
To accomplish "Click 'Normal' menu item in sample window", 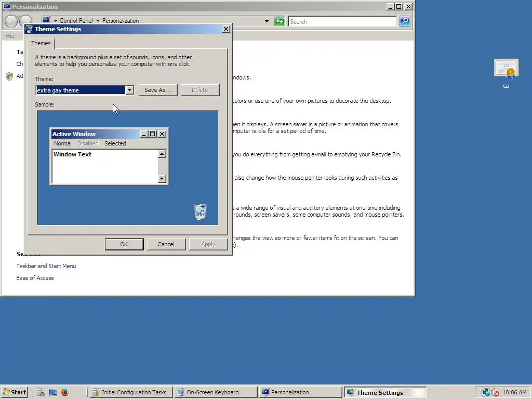I will pyautogui.click(x=63, y=143).
